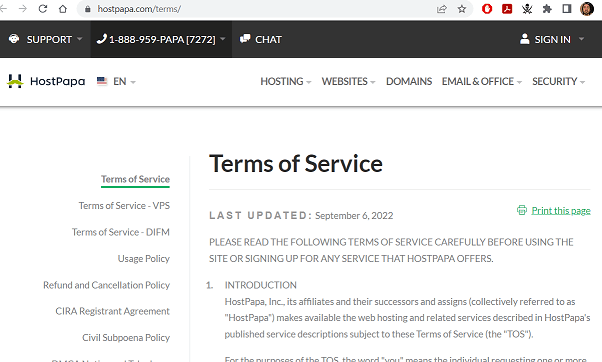Image resolution: width=602 pixels, height=362 pixels.
Task: Click the browser forward arrow
Action: [x=23, y=8]
